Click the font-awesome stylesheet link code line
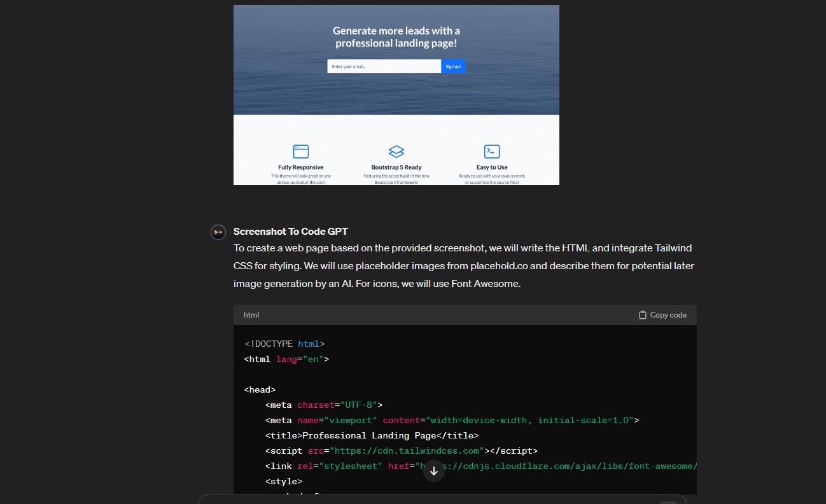The width and height of the screenshot is (826, 504). coord(481,466)
